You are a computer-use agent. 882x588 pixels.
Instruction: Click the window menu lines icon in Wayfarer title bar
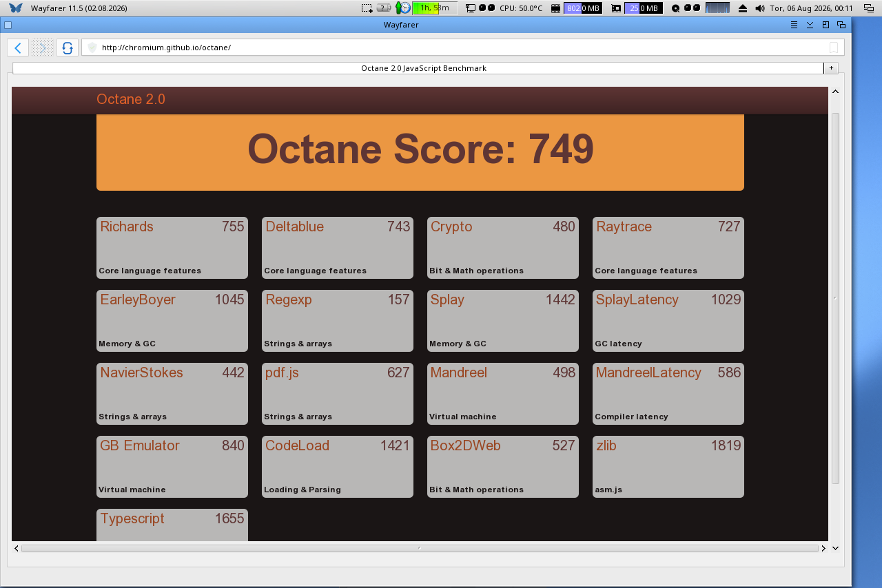[x=794, y=25]
